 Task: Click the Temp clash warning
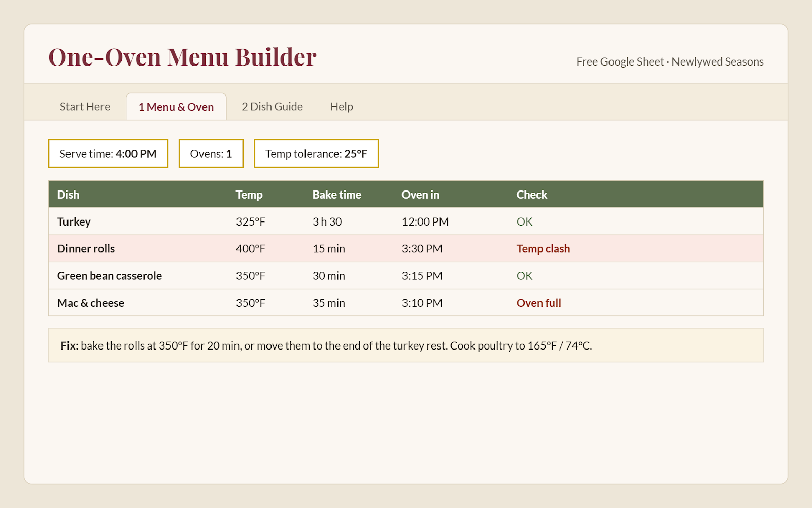coord(544,249)
